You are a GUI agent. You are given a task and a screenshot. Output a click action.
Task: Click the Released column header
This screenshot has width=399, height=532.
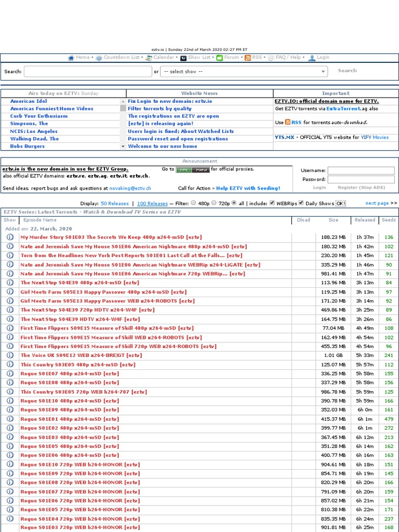pyautogui.click(x=365, y=220)
